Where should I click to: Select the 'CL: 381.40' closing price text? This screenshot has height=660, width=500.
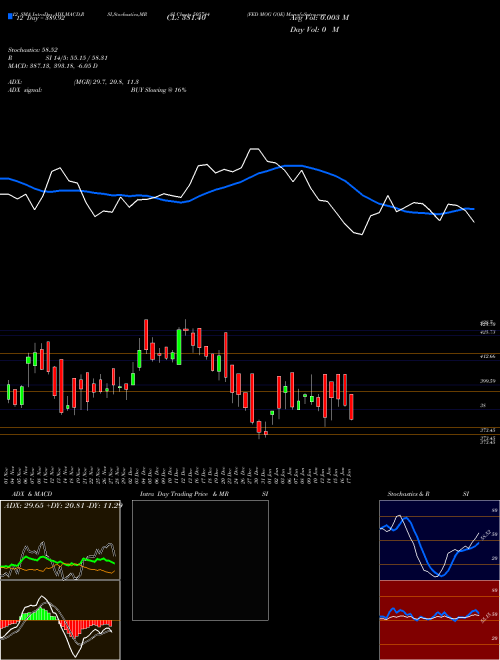pyautogui.click(x=185, y=19)
